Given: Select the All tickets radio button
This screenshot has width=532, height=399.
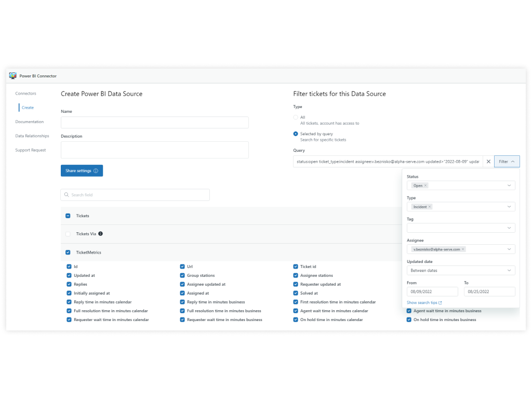Looking at the screenshot, I should pyautogui.click(x=295, y=117).
